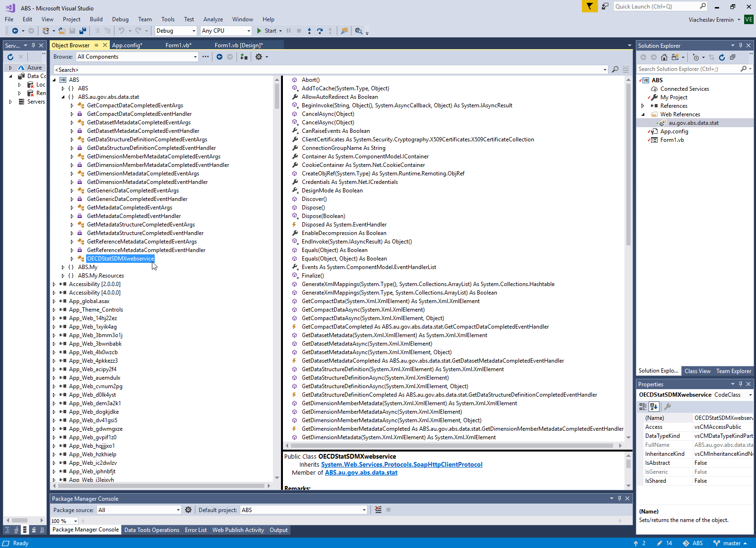Expand the Azure node in Server Explorer
This screenshot has height=548, width=756.
tap(10, 68)
